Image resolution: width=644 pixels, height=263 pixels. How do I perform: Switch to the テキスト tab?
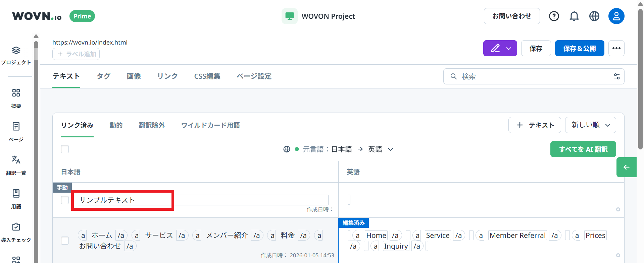click(x=66, y=76)
